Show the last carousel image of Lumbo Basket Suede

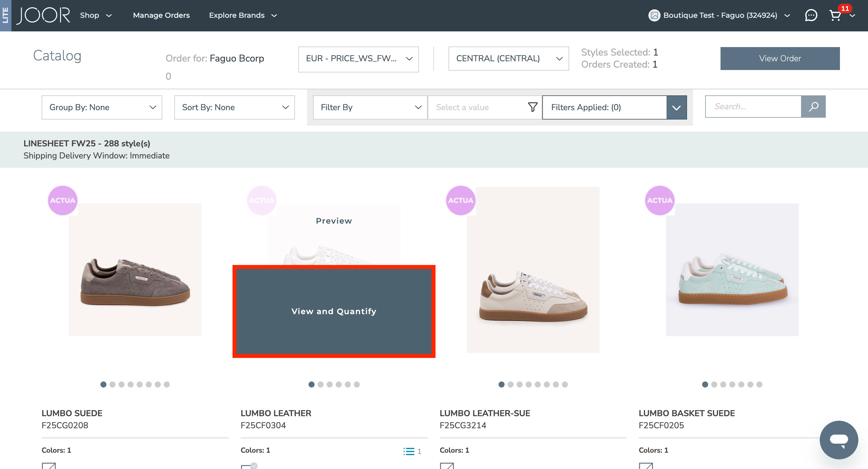(x=759, y=384)
